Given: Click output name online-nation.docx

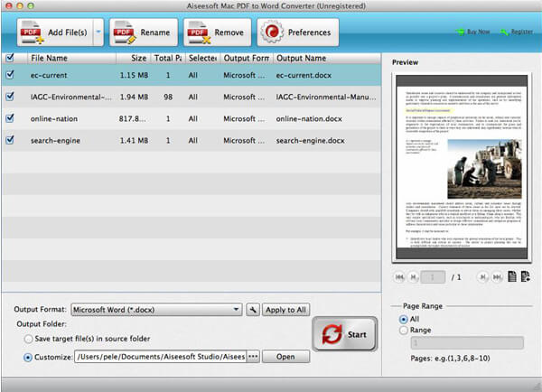Looking at the screenshot, I should coord(309,119).
